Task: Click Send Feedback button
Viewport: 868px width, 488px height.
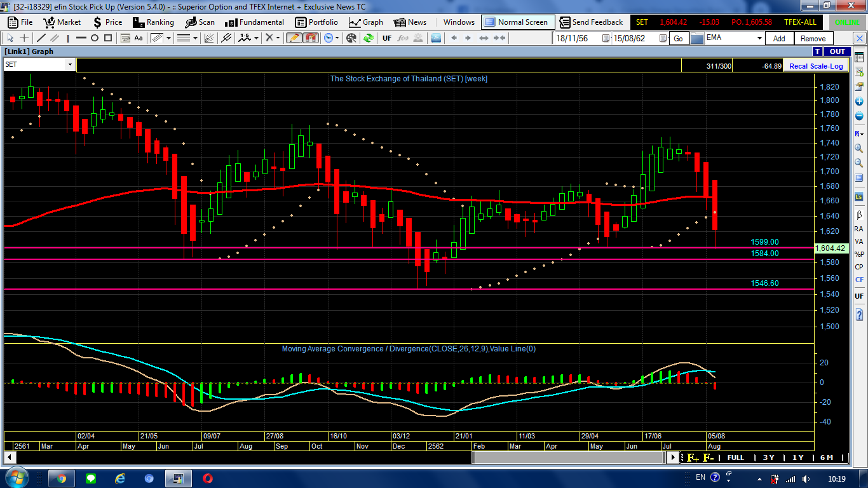Action: point(592,22)
